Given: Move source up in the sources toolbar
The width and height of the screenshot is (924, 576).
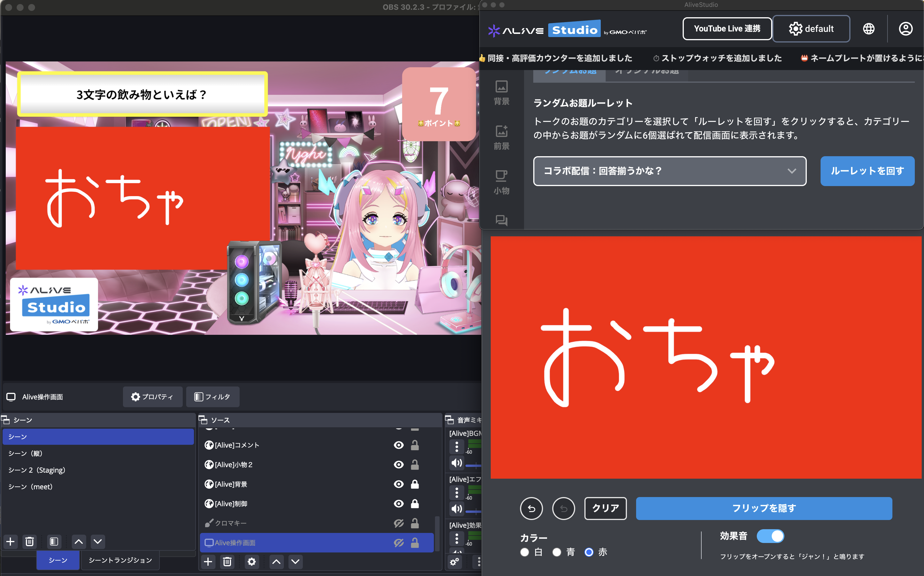Looking at the screenshot, I should (277, 562).
